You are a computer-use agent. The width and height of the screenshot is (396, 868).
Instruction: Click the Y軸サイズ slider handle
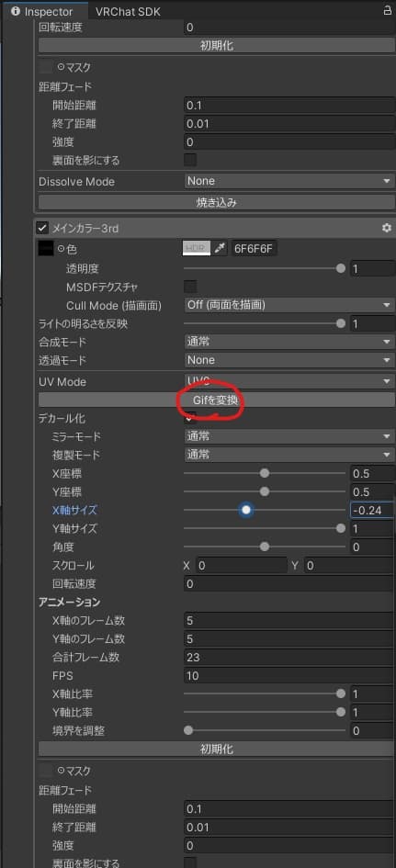[341, 529]
